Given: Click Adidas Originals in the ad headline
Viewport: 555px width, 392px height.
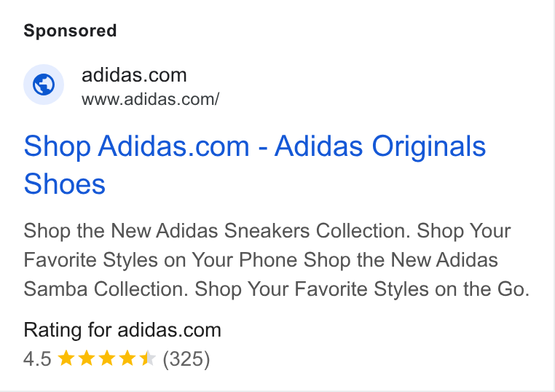Looking at the screenshot, I should click(x=380, y=146).
